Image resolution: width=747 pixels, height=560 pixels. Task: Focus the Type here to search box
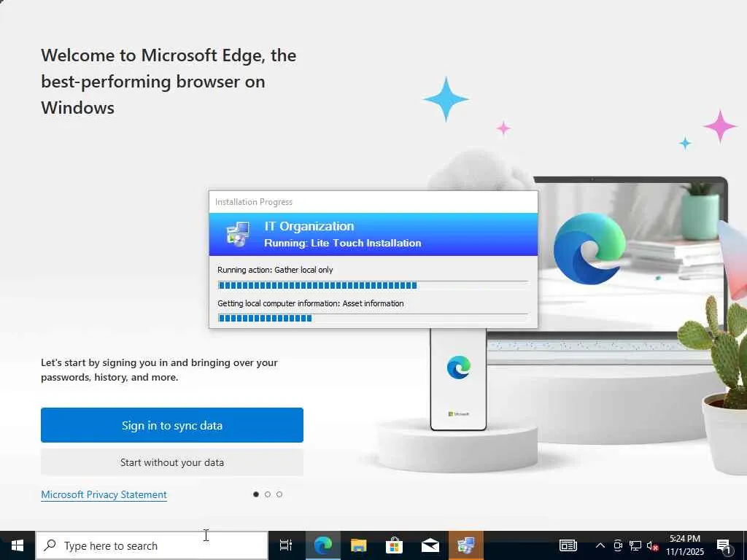point(152,545)
